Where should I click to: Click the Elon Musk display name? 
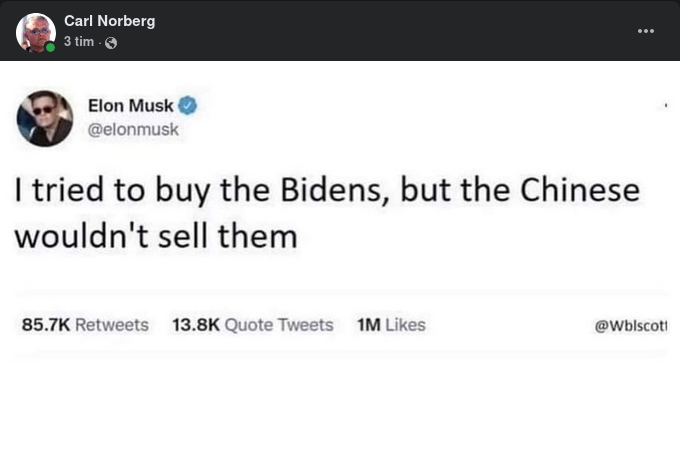(x=130, y=106)
